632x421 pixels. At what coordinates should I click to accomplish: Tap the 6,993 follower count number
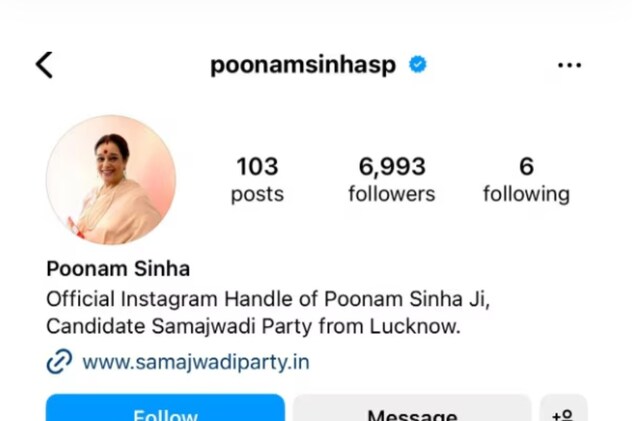coord(392,166)
